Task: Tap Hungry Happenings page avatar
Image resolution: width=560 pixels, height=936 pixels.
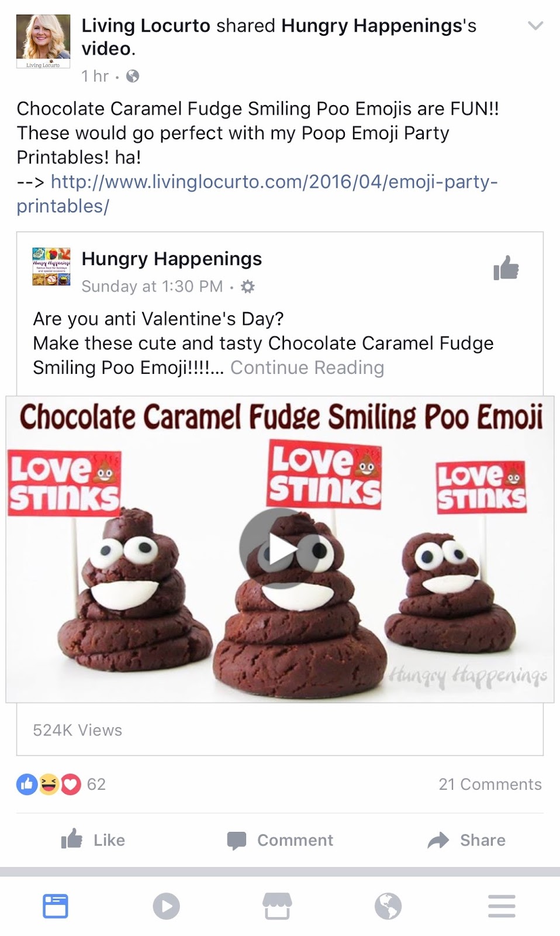Action: 51,267
